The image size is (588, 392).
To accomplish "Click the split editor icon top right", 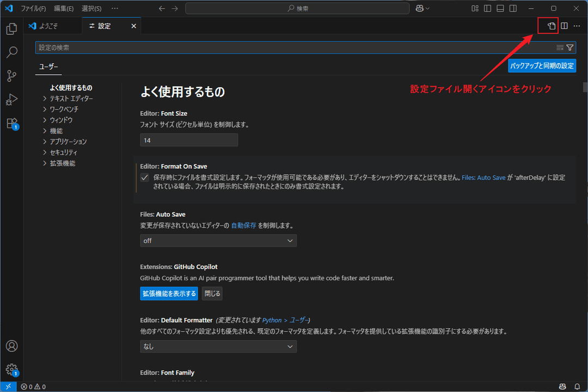I will pos(564,25).
